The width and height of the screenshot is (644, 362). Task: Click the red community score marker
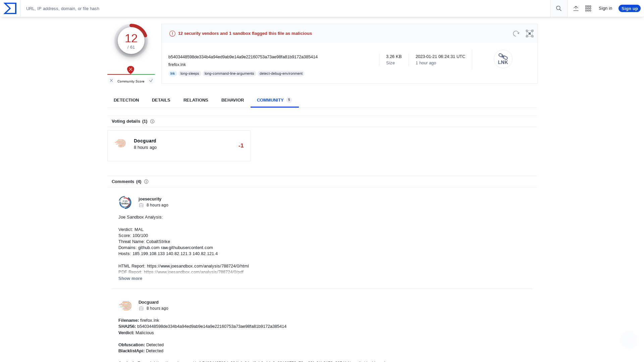click(x=131, y=70)
